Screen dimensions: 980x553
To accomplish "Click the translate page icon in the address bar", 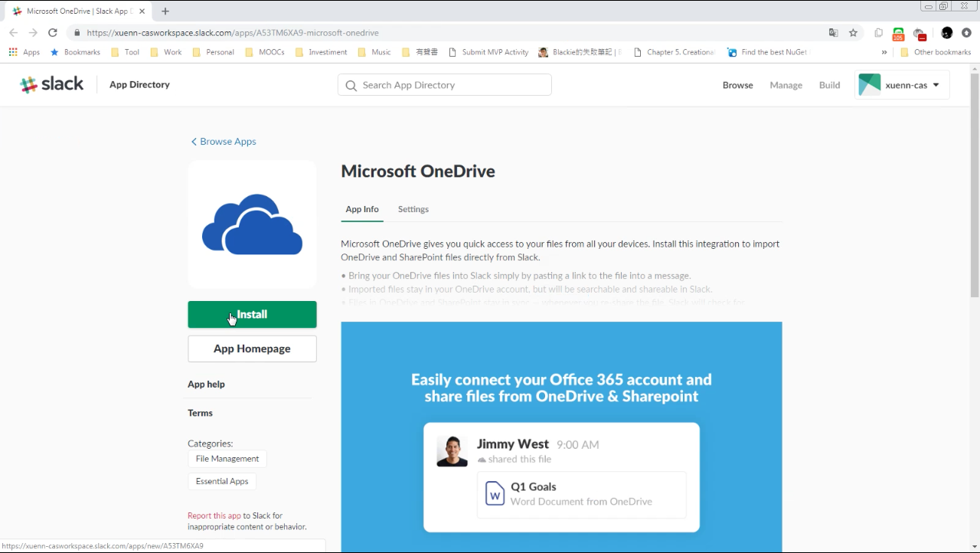I will 833,33.
